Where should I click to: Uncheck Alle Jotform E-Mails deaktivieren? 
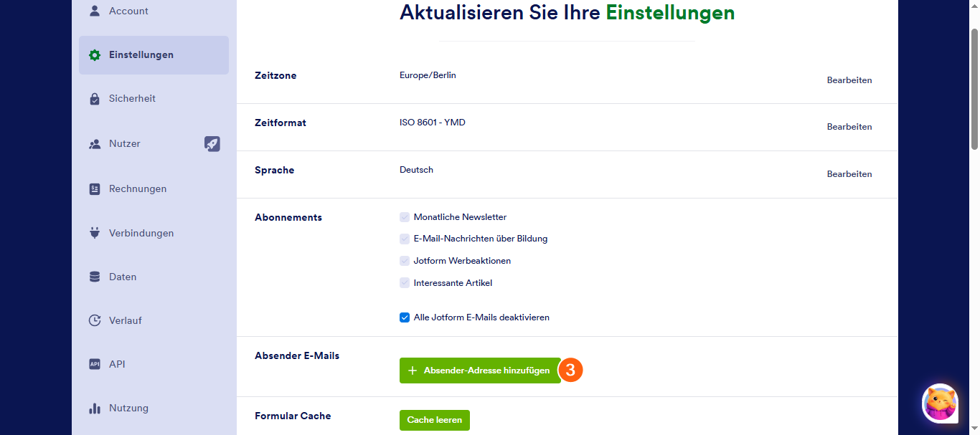click(405, 317)
